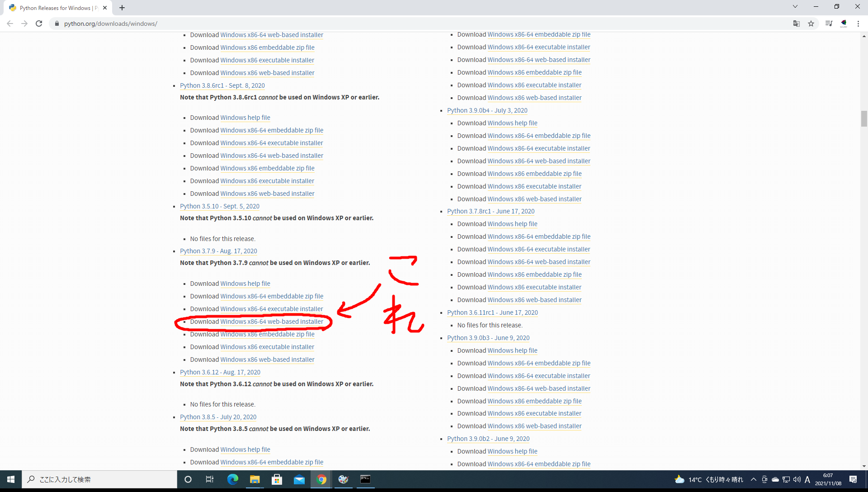This screenshot has width=868, height=492.
Task: Open Microsoft Store from the taskbar
Action: 277,479
